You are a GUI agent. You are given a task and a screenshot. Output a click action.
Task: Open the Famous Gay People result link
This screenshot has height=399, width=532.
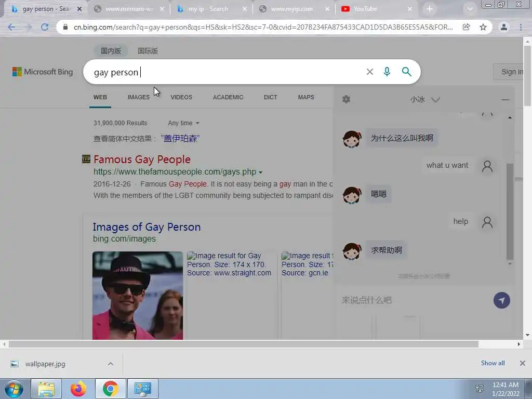click(x=142, y=159)
